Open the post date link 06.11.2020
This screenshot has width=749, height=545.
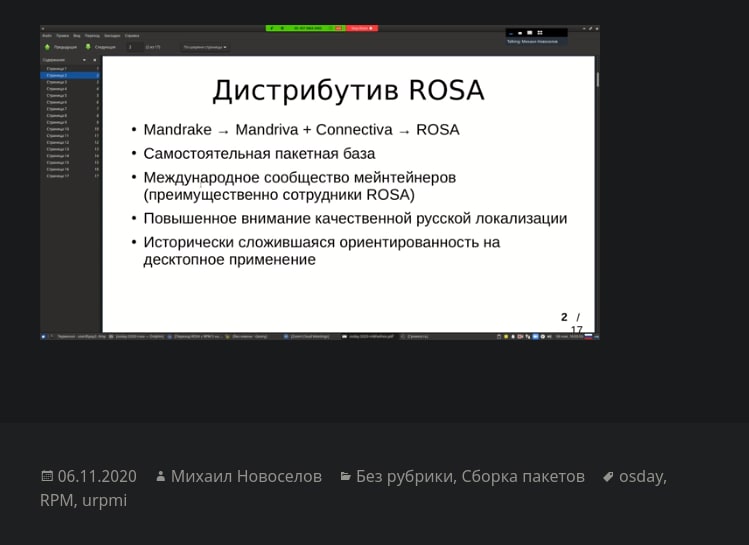[97, 476]
